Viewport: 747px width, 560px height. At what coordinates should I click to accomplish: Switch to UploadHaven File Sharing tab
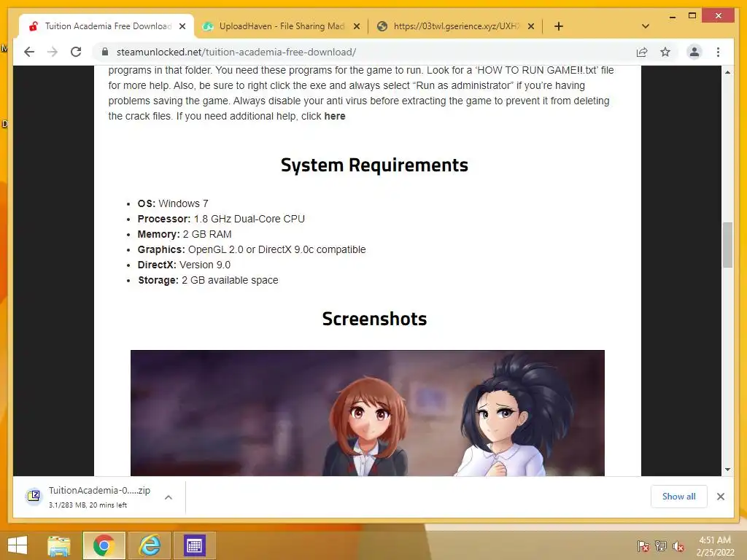[x=281, y=26]
